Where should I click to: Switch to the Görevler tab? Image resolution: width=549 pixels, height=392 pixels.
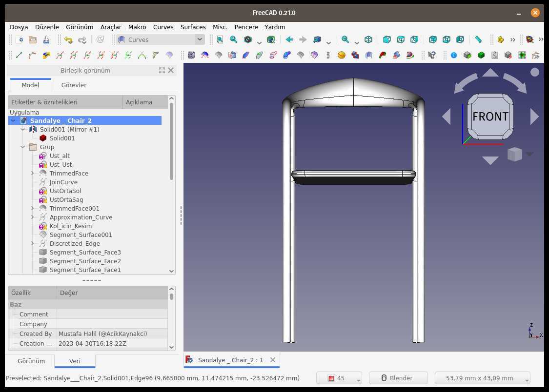[74, 85]
